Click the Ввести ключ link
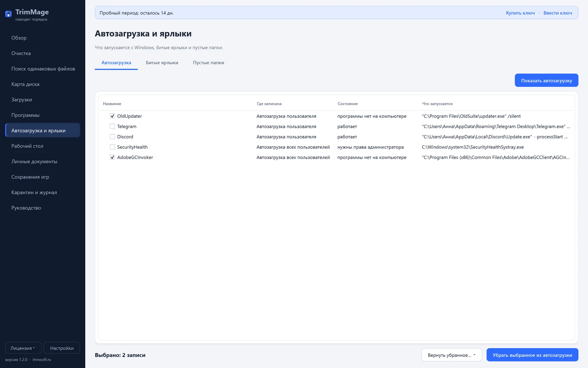 tap(557, 13)
